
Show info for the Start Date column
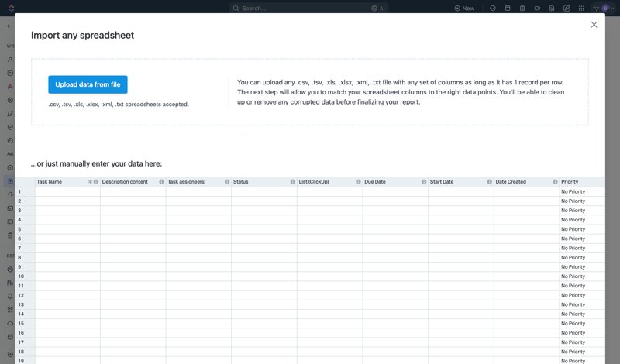tap(490, 182)
